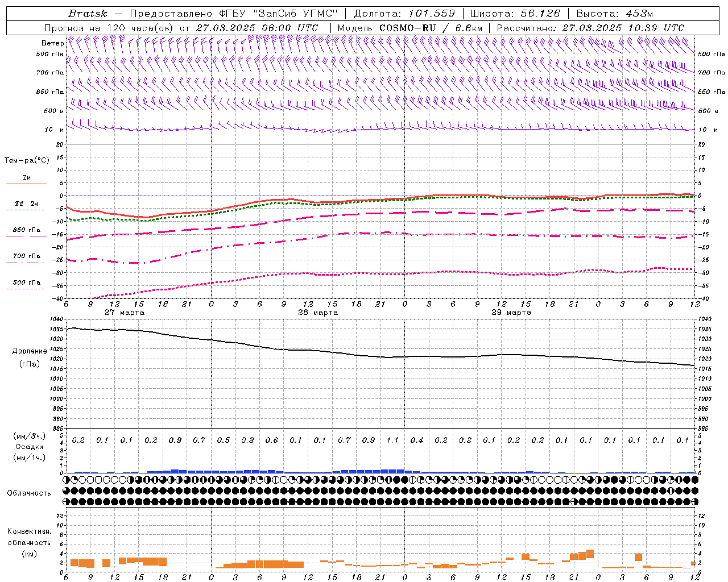This screenshot has height=582, width=728.
Task: Click the Тем-ра(°C) axis title
Action: click(x=27, y=161)
